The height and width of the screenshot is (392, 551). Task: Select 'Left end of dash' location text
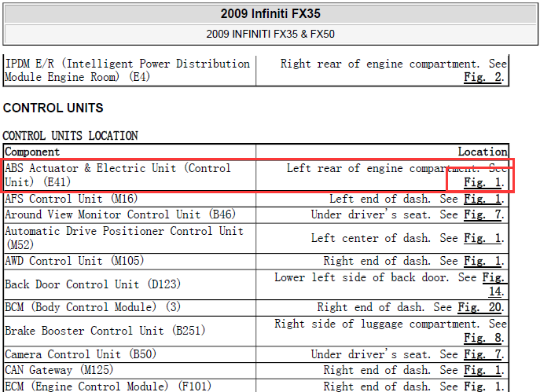point(380,200)
